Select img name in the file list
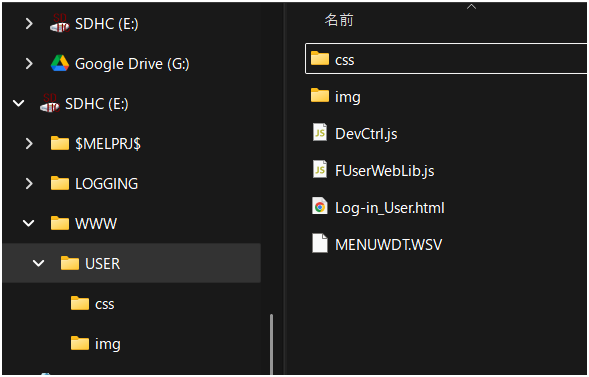This screenshot has height=377, width=589. (348, 97)
